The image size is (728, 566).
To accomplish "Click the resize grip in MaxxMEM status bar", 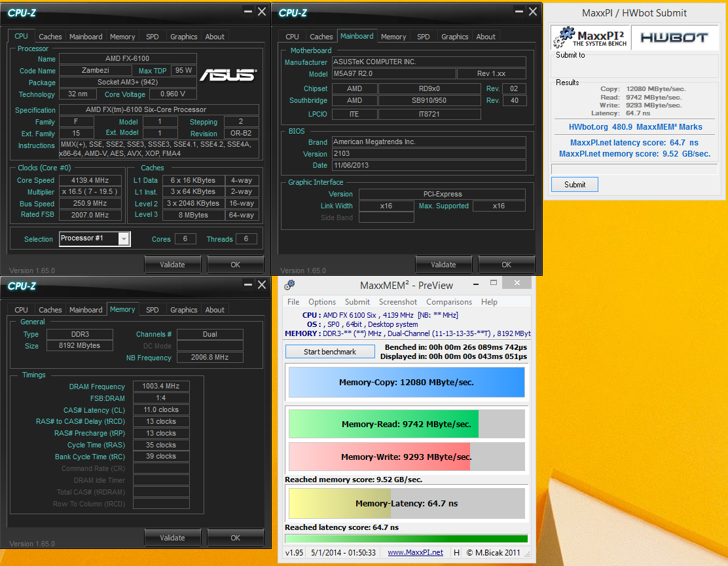I will [528, 554].
